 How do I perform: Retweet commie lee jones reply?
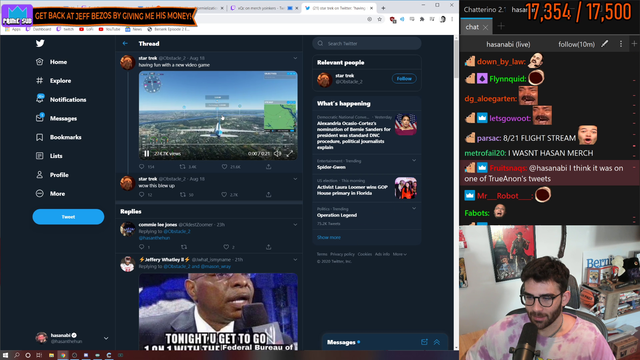184,247
